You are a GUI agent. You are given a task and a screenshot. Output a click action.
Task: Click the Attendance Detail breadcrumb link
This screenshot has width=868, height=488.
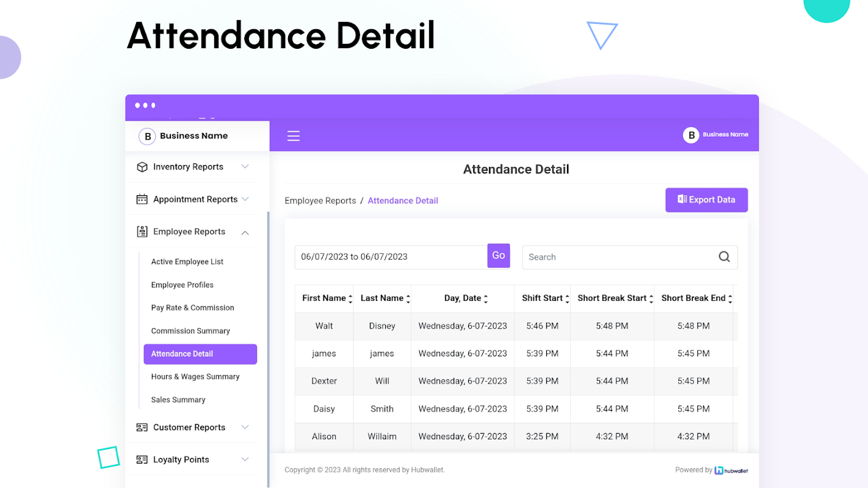coord(403,201)
